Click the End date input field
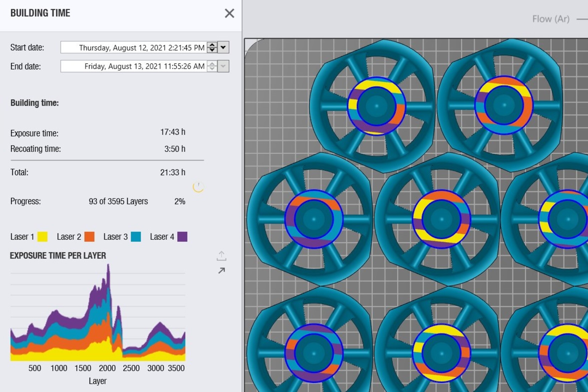 (134, 66)
